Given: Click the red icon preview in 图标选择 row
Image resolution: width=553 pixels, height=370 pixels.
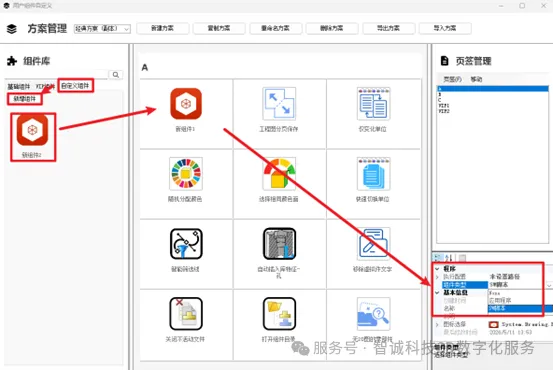Looking at the screenshot, I should pos(493,324).
